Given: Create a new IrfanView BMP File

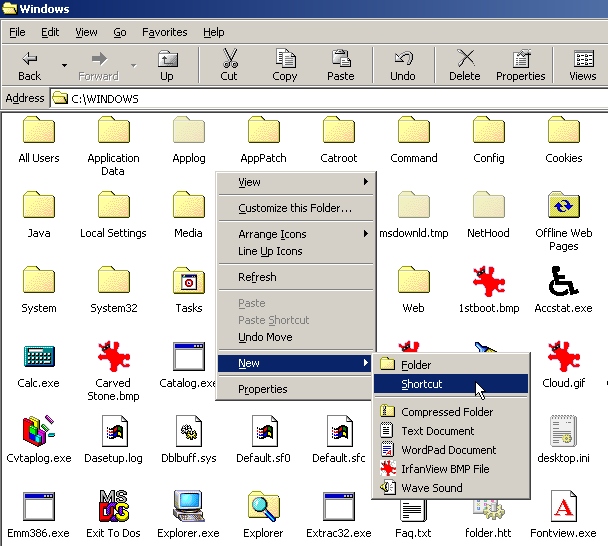Looking at the screenshot, I should click(x=451, y=469).
